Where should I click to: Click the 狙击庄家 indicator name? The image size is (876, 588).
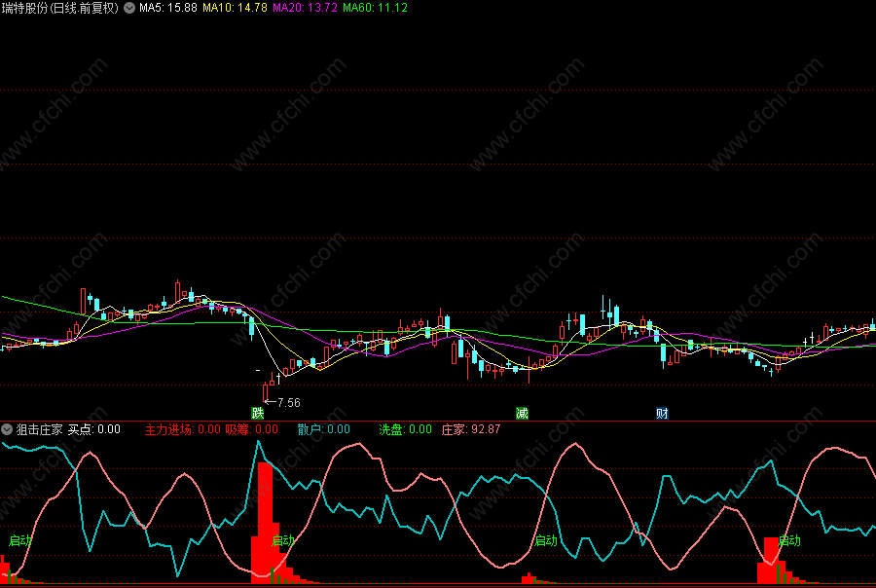tap(39, 429)
